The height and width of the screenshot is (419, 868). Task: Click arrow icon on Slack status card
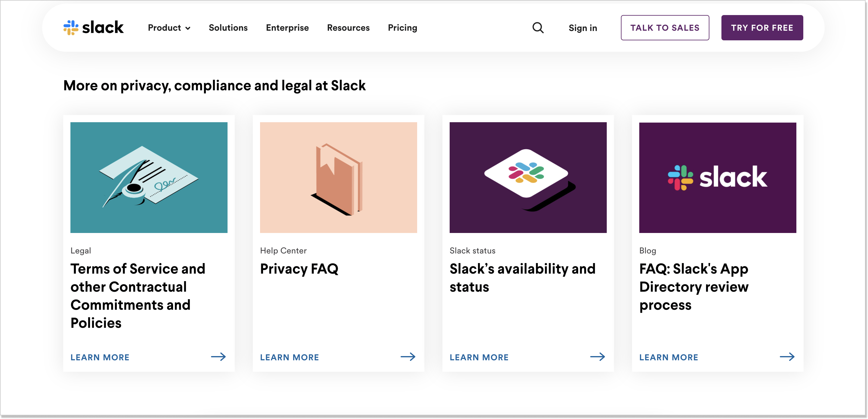click(x=598, y=357)
